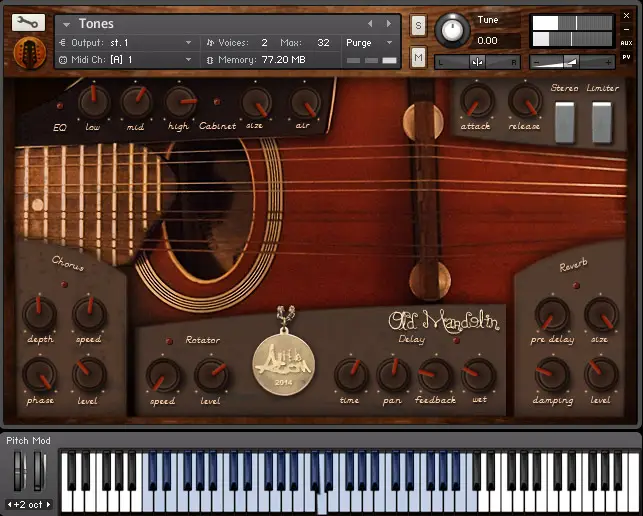Click the Chorus speed knob
The width and height of the screenshot is (643, 516).
click(x=89, y=315)
